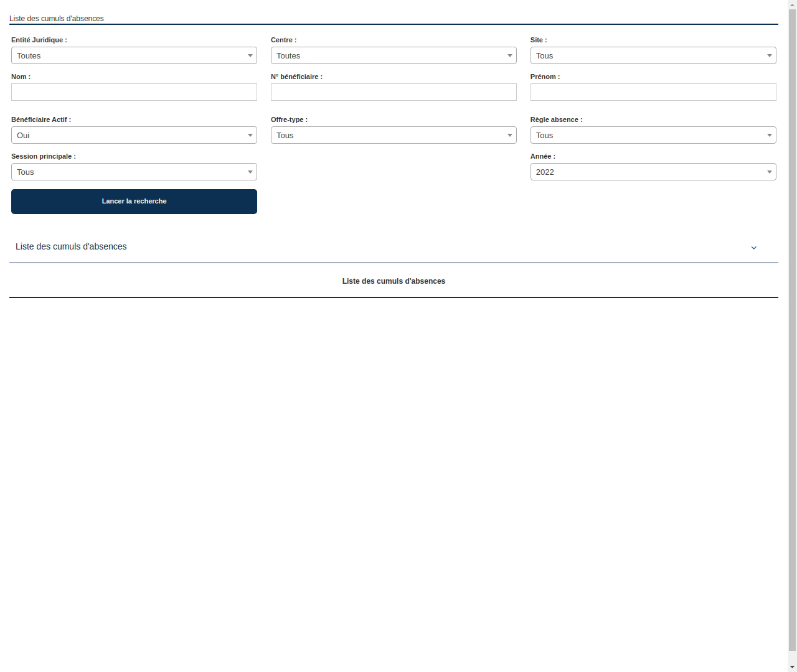Expand the Session principale dropdown
The image size is (797, 672).
tap(134, 172)
